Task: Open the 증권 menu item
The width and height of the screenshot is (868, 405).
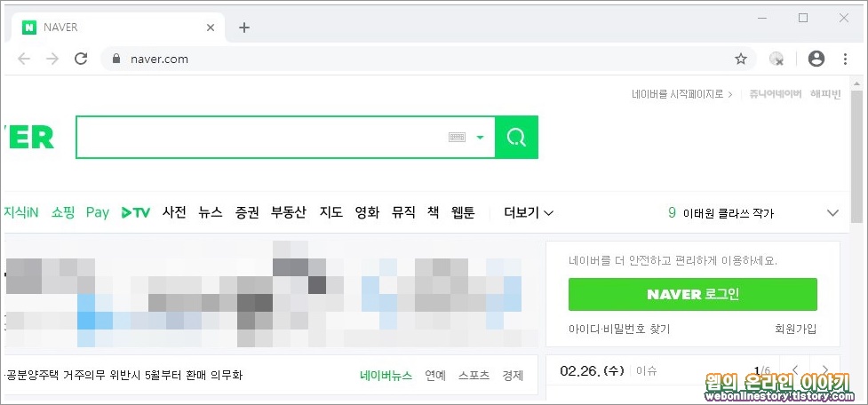Action: click(247, 212)
